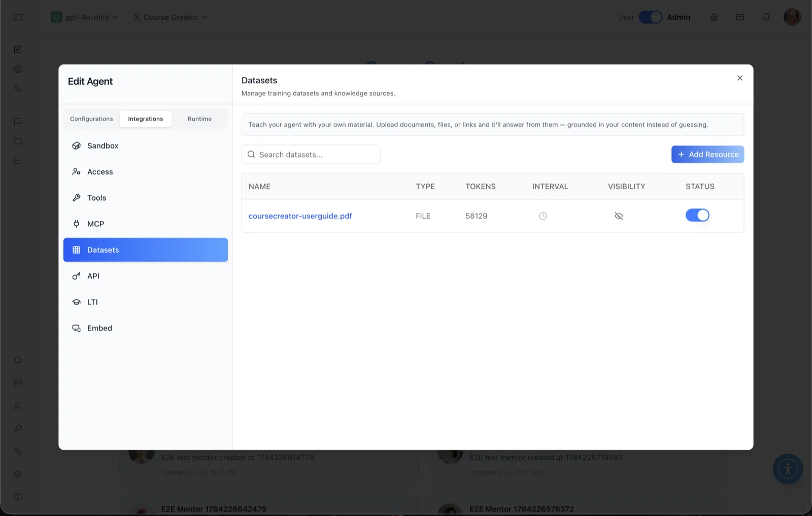The height and width of the screenshot is (516, 812).
Task: Click the token count 58129
Action: 477,216
